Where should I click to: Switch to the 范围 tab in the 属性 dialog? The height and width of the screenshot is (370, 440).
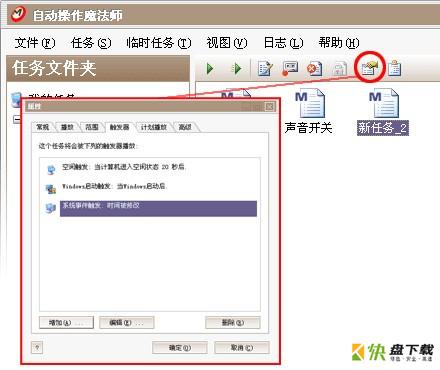coord(92,127)
